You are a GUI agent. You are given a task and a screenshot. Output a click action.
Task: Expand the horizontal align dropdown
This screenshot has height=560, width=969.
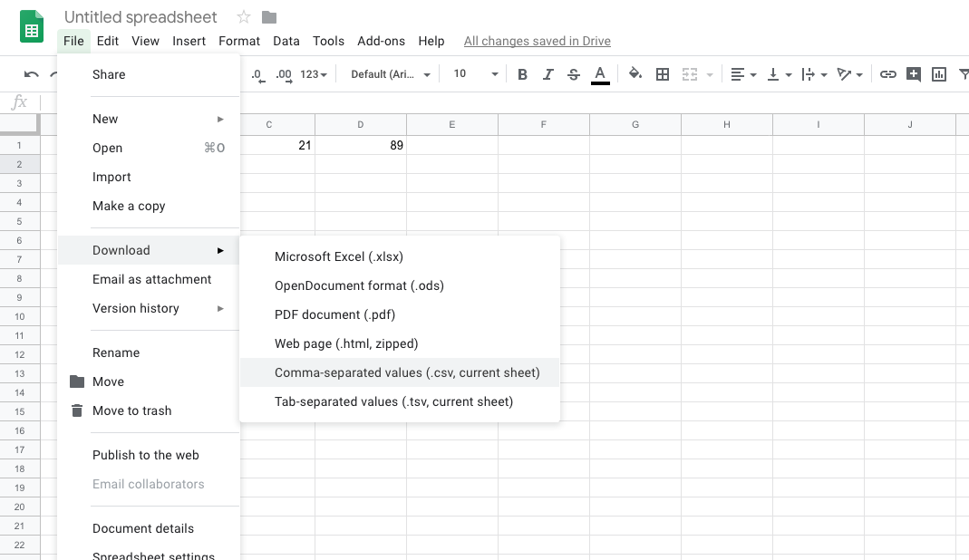(742, 74)
